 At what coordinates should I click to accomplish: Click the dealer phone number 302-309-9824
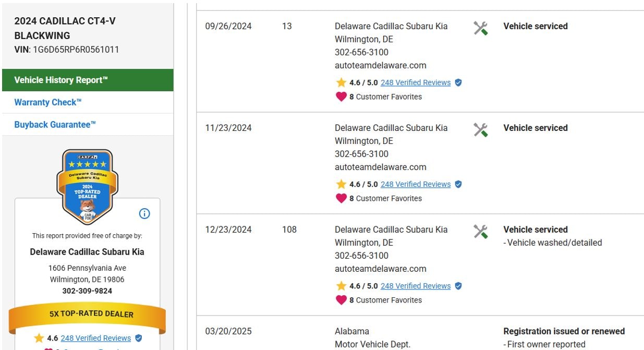click(x=87, y=291)
